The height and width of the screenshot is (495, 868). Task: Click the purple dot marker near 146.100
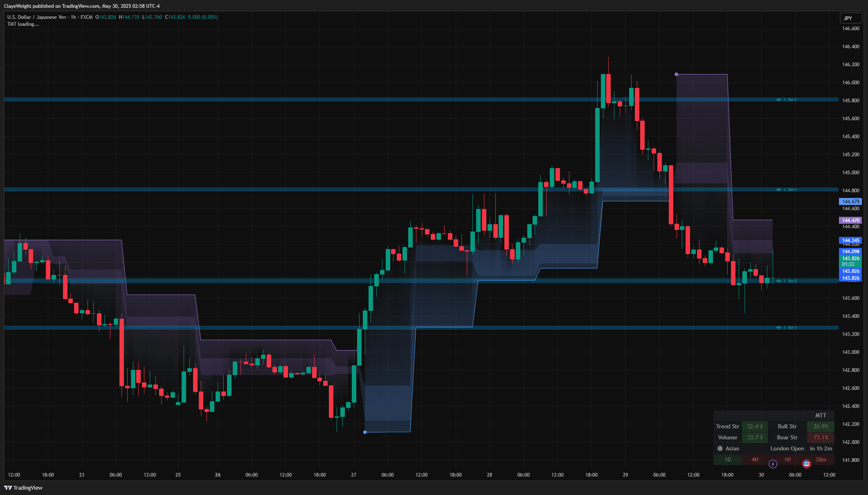676,74
